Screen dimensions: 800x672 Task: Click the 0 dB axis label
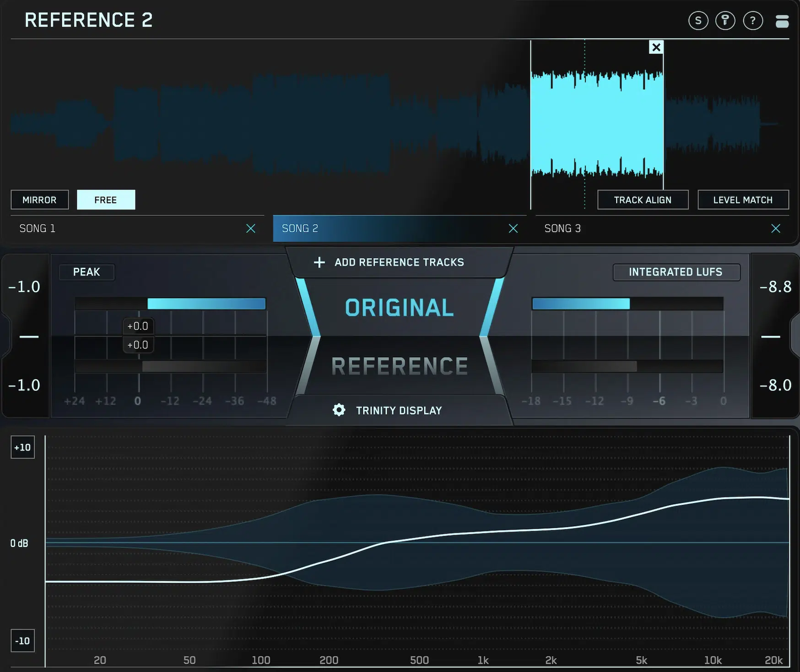pos(19,543)
